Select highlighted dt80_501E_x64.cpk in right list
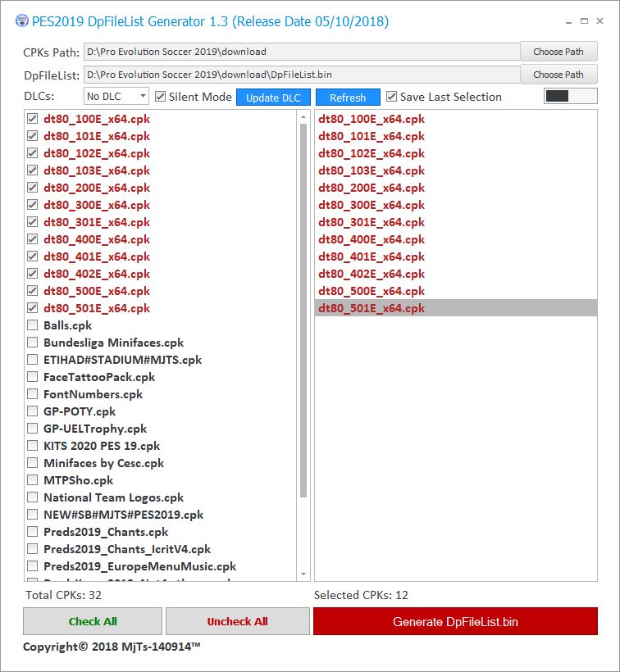 pyautogui.click(x=456, y=307)
